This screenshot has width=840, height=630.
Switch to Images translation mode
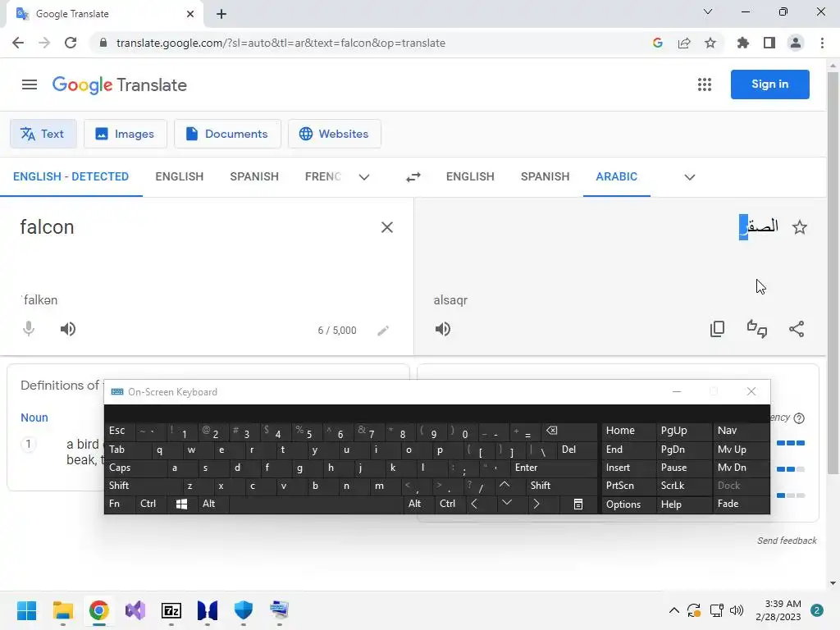click(125, 134)
